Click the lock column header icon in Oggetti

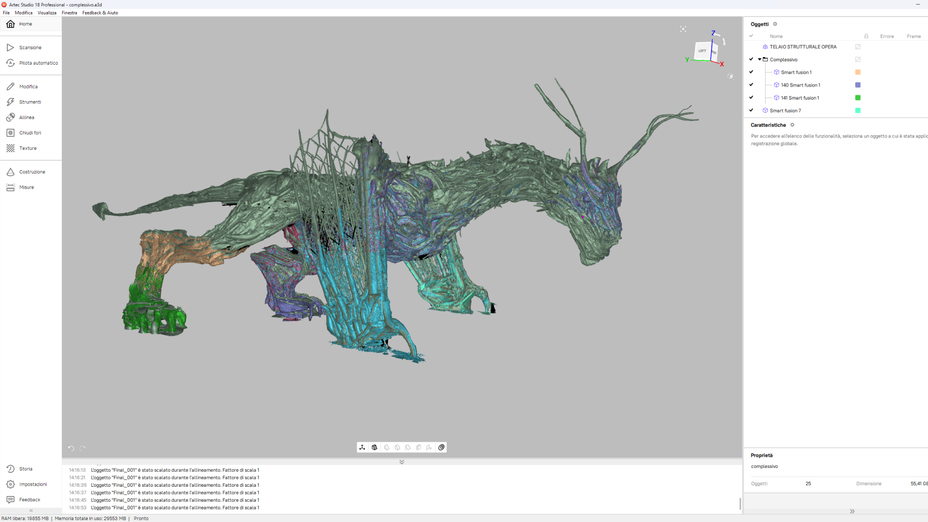tap(866, 36)
